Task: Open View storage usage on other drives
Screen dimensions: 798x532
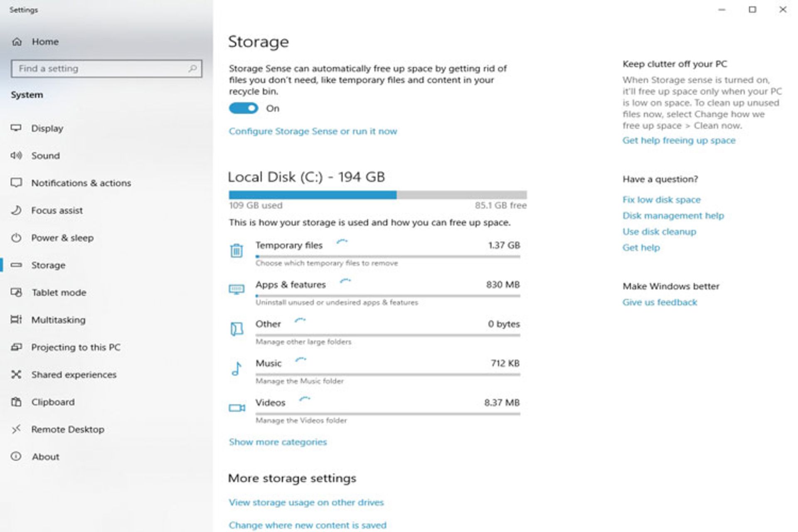Action: click(306, 502)
